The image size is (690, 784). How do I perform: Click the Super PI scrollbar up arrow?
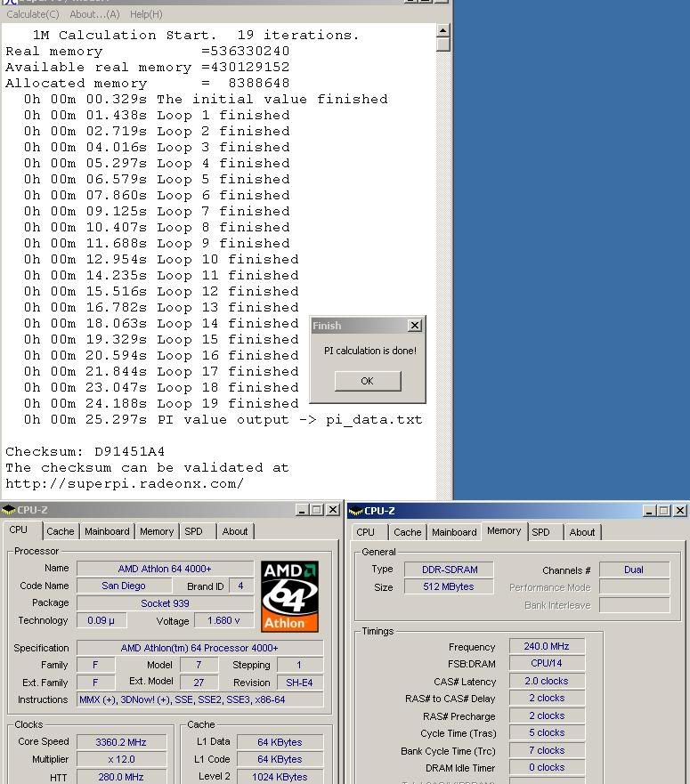(442, 31)
